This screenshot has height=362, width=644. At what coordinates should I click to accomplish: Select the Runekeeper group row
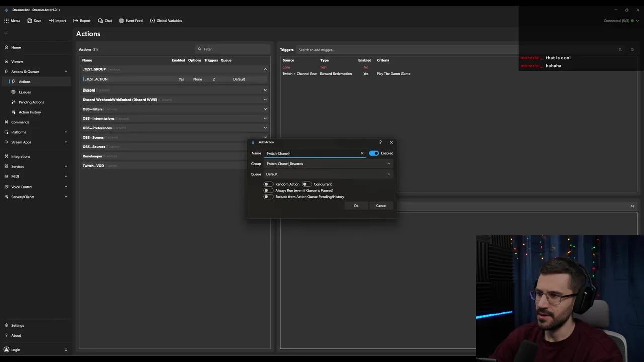175,156
